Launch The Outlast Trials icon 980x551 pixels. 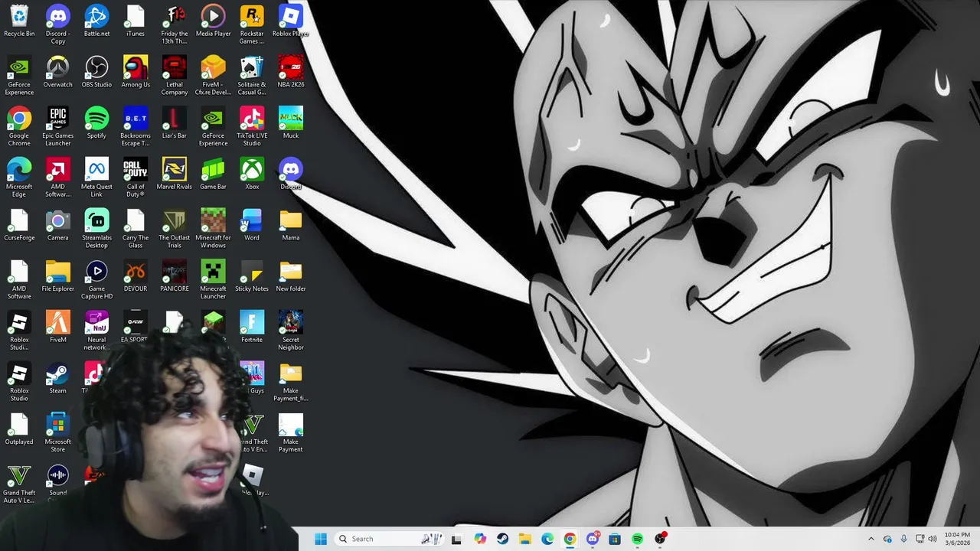pos(175,229)
